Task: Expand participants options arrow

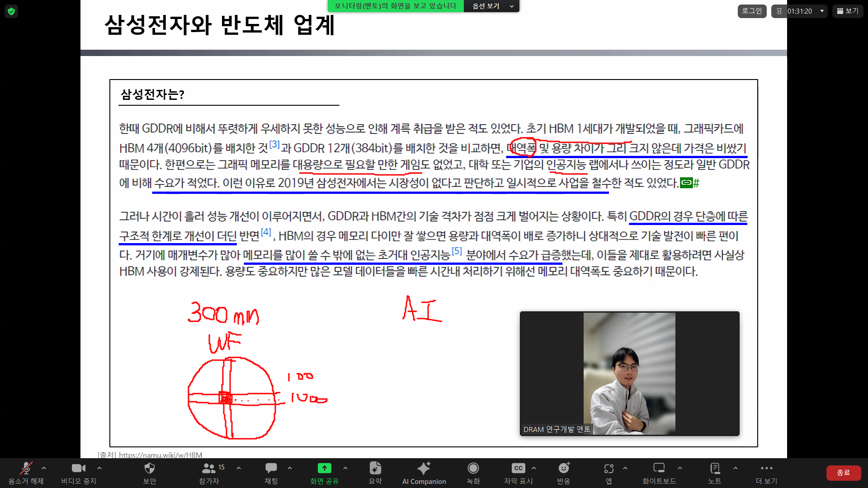Action: coord(239,468)
